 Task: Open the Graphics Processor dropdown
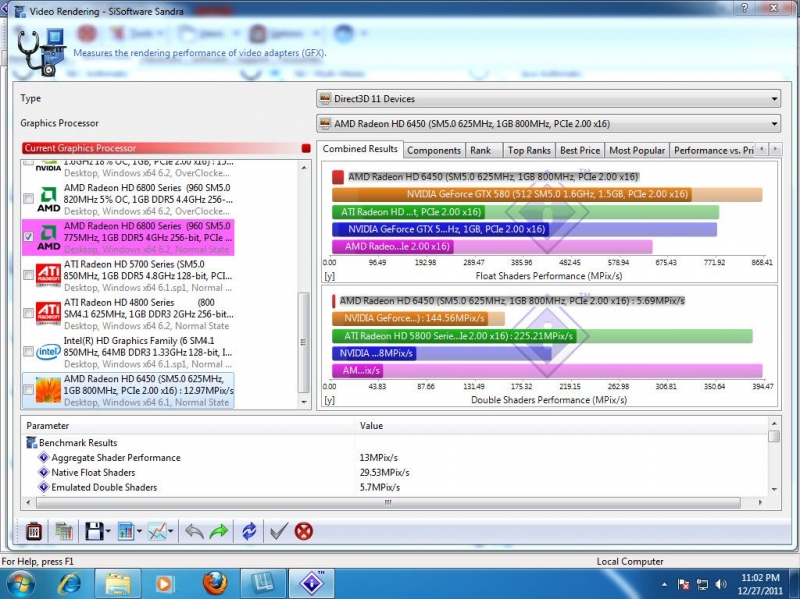548,123
